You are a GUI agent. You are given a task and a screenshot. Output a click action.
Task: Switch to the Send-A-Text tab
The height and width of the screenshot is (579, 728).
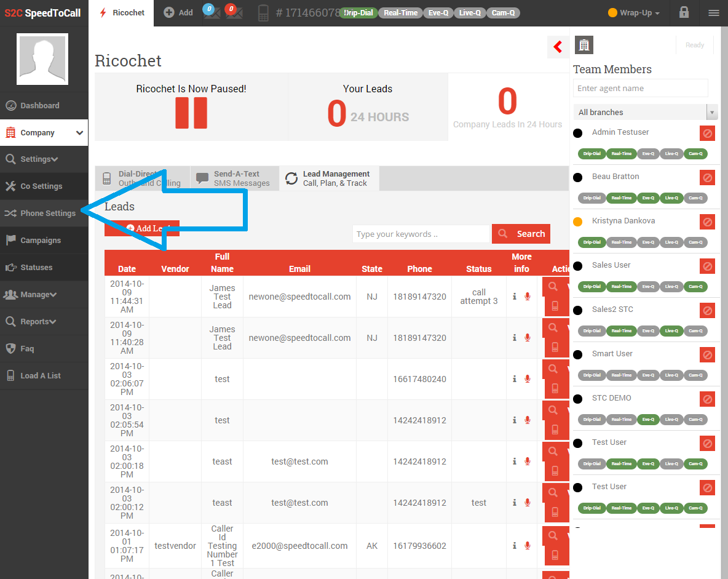(x=234, y=178)
